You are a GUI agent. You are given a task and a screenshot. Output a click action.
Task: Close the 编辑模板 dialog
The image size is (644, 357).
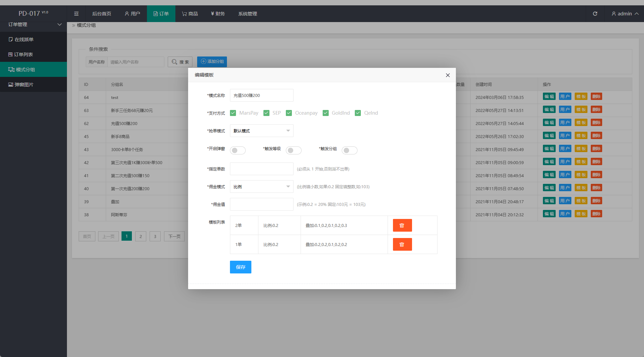tap(448, 75)
